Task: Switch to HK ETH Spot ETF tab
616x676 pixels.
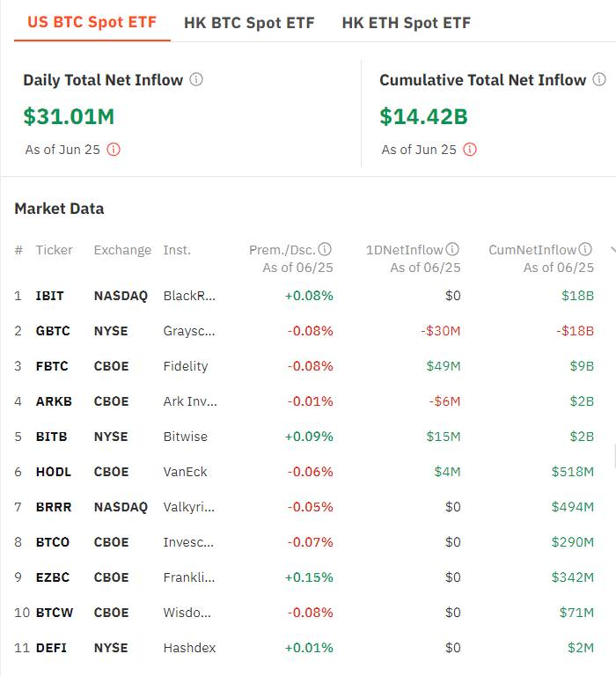Action: [406, 23]
